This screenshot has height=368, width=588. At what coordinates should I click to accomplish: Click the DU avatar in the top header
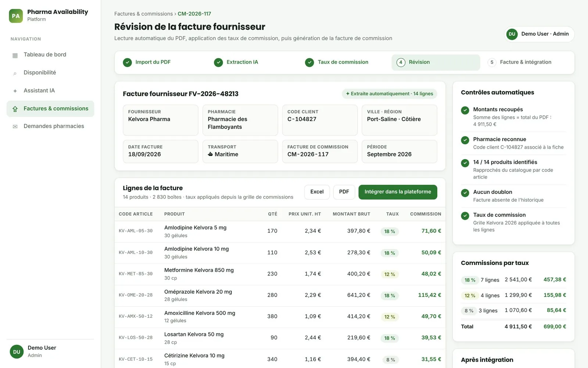(512, 34)
